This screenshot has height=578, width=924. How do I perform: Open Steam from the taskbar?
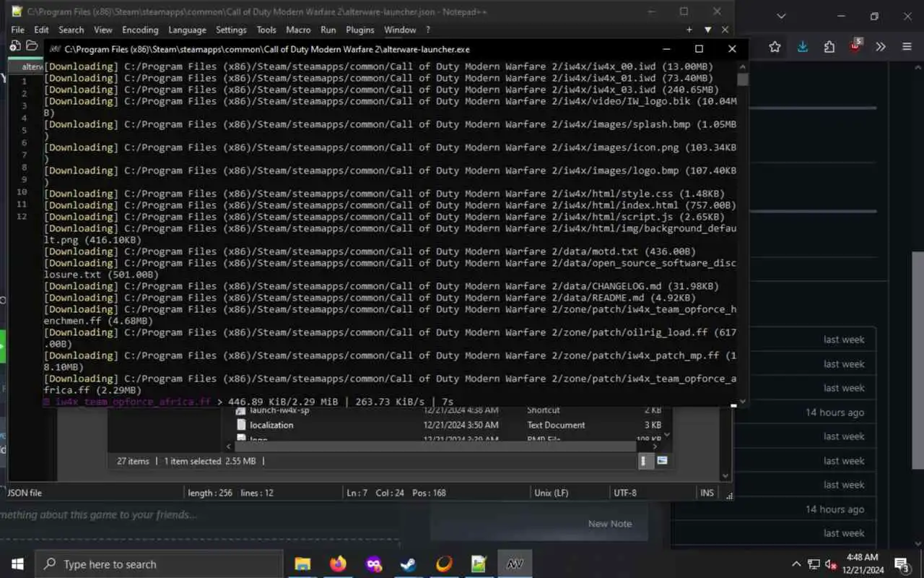409,564
